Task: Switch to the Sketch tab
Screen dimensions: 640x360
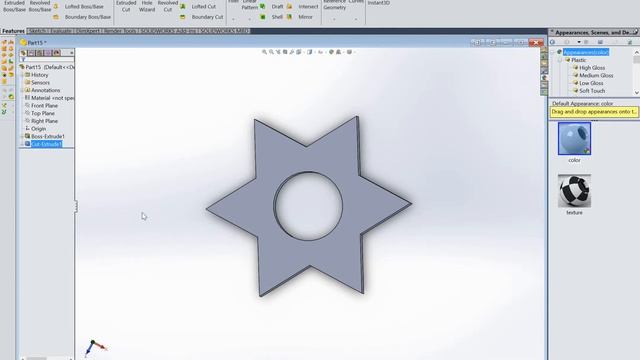Action: click(38, 31)
